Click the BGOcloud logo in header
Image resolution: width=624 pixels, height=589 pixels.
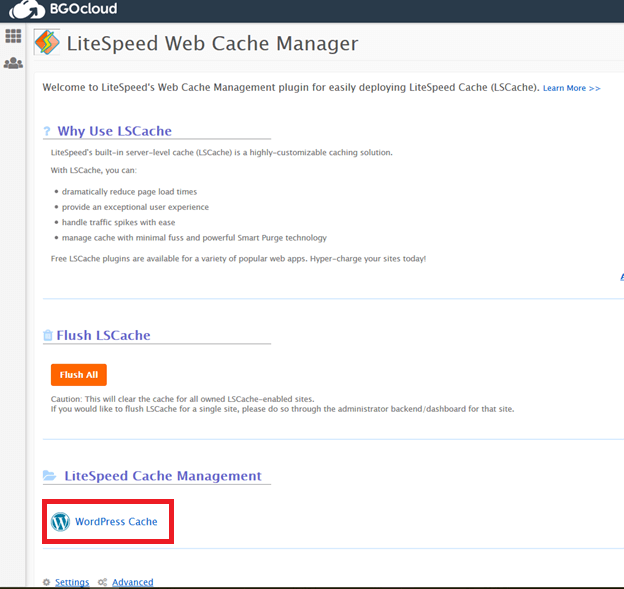pyautogui.click(x=63, y=9)
